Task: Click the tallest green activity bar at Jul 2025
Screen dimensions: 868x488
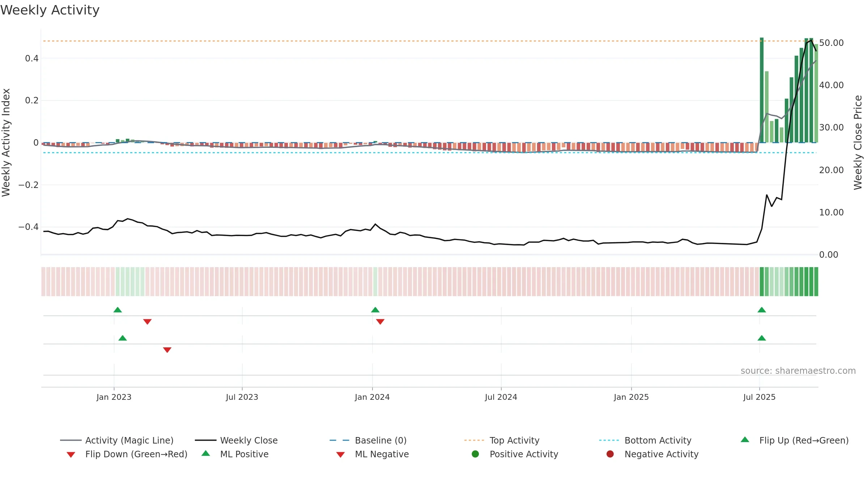Action: pyautogui.click(x=762, y=90)
